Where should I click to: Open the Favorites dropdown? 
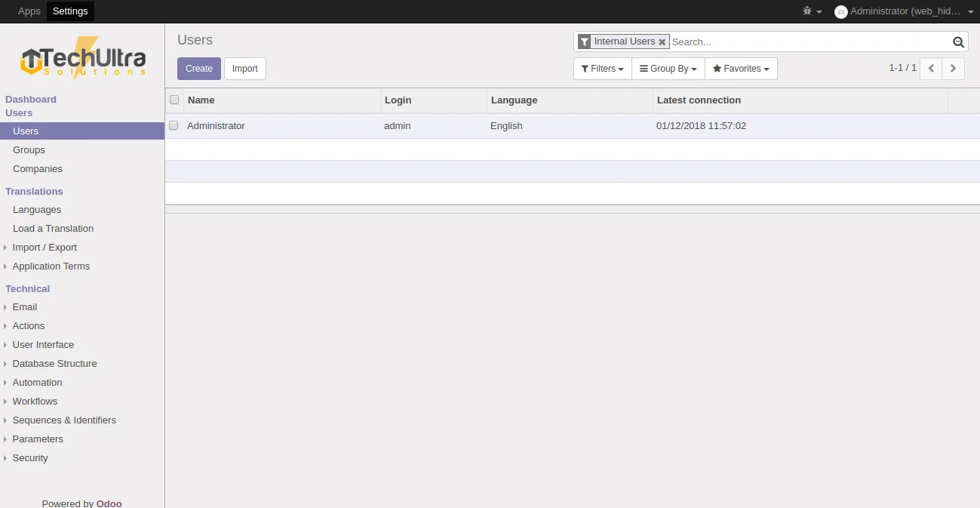click(x=741, y=69)
